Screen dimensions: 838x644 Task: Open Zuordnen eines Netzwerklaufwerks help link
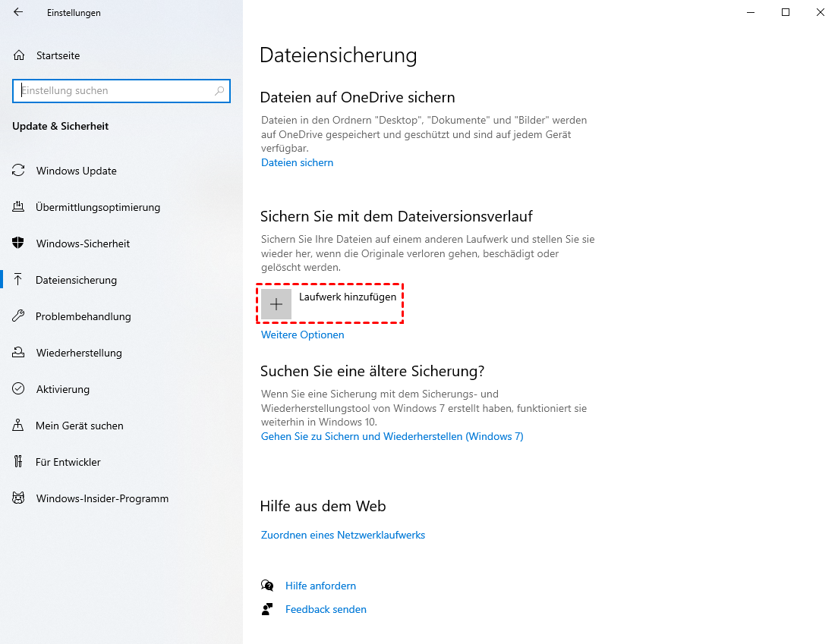(x=342, y=535)
